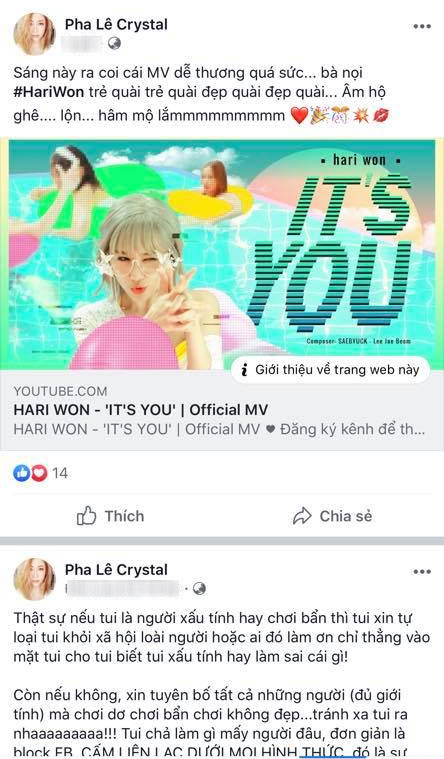The height and width of the screenshot is (759, 444).
Task: Open the first post's three-dot options menu
Action: click(422, 27)
